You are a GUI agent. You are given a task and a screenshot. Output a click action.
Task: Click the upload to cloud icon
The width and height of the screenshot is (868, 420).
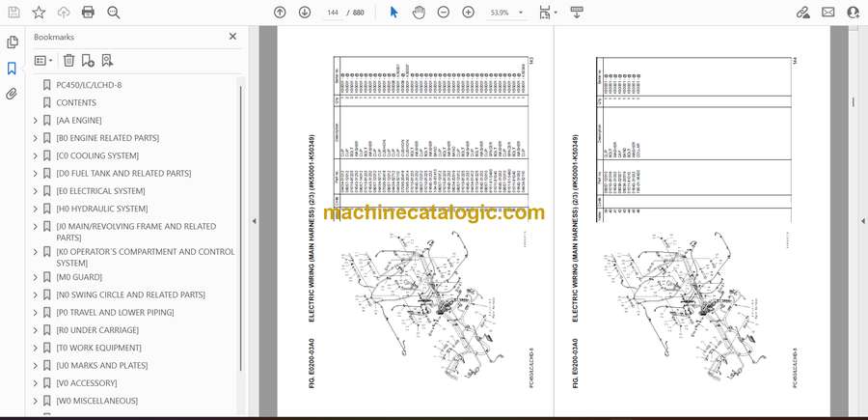(64, 13)
